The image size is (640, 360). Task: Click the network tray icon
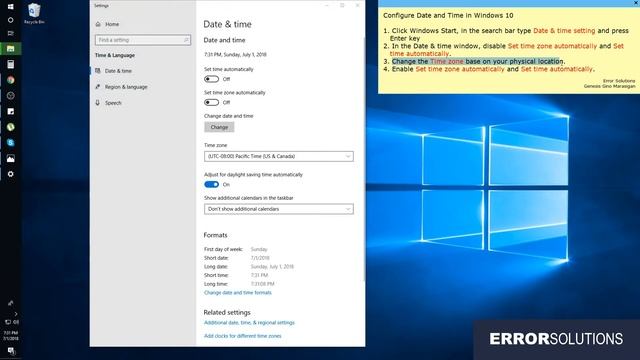coord(7,322)
